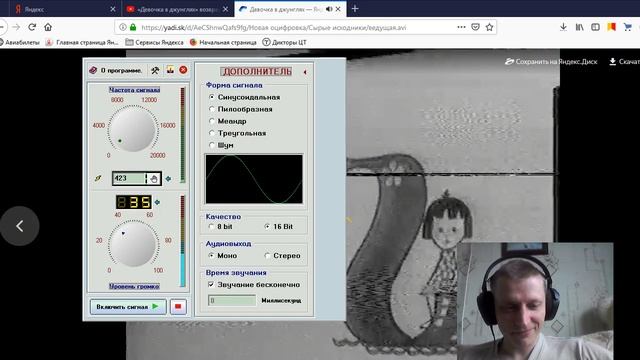Click the shopping cart extension icon
Viewport: 640px width, 360px height.
[x=628, y=27]
